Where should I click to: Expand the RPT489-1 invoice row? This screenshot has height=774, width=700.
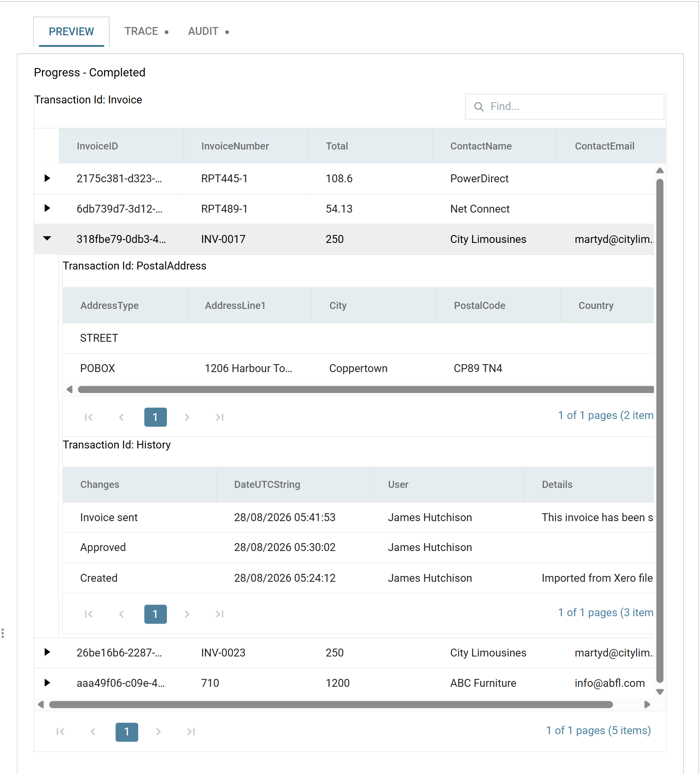47,208
